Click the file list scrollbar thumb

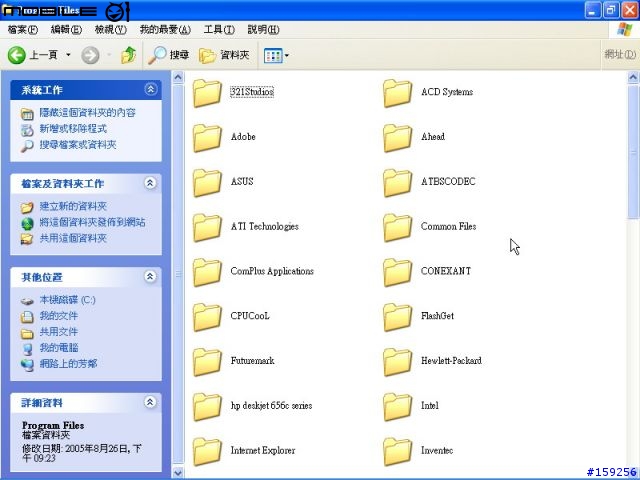click(633, 152)
